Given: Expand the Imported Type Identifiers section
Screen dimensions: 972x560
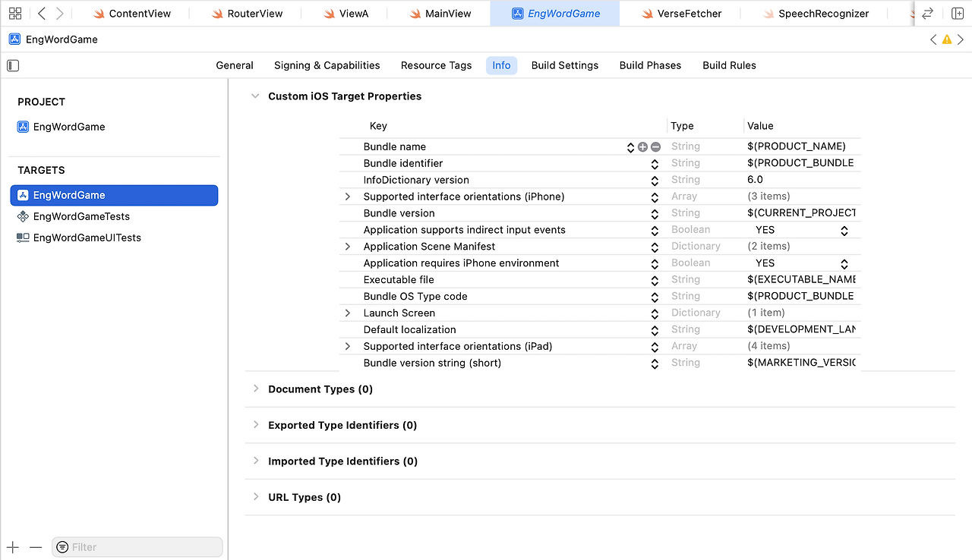Looking at the screenshot, I should pos(256,461).
